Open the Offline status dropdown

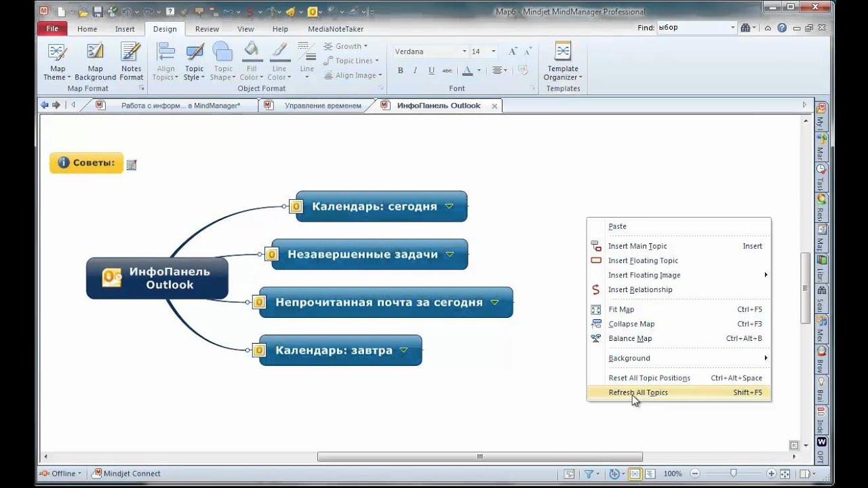click(60, 474)
